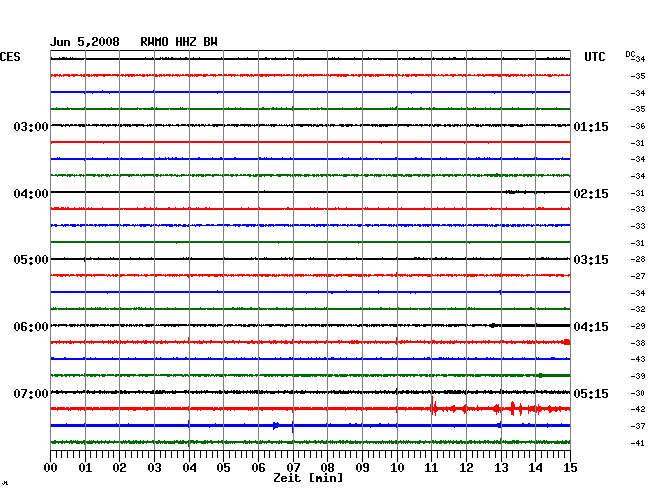Screen dimensions: 650x494
Task: Click the DC offset value '-38'
Action: click(x=638, y=343)
